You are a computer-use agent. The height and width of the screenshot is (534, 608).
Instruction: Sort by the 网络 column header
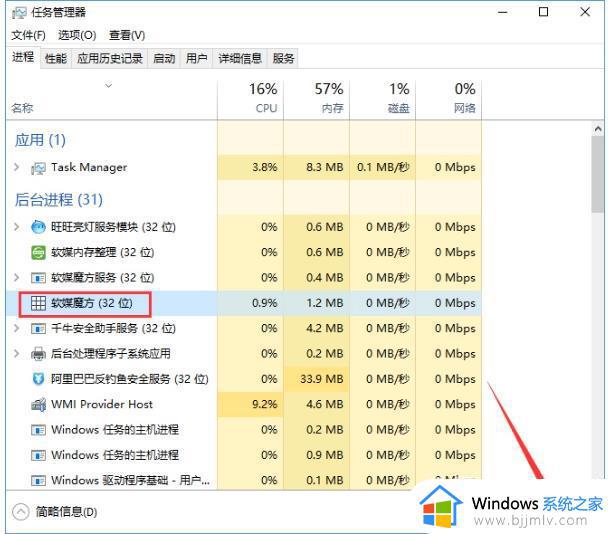[449, 99]
